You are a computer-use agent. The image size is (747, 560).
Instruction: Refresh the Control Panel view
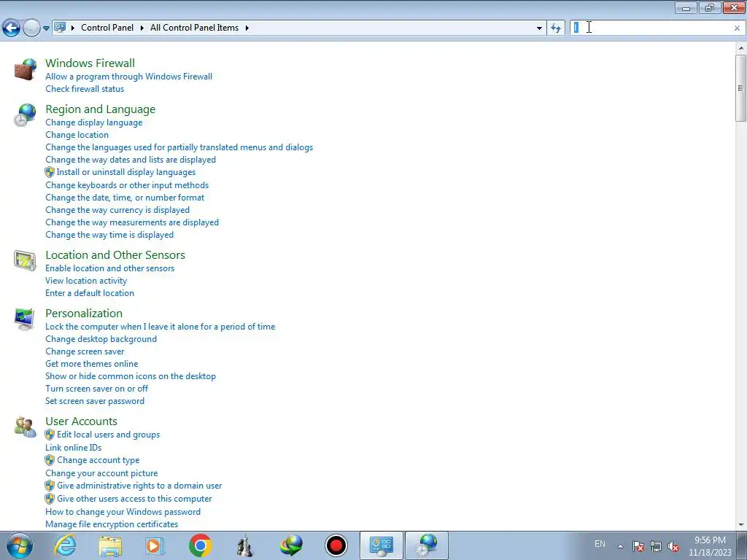555,28
